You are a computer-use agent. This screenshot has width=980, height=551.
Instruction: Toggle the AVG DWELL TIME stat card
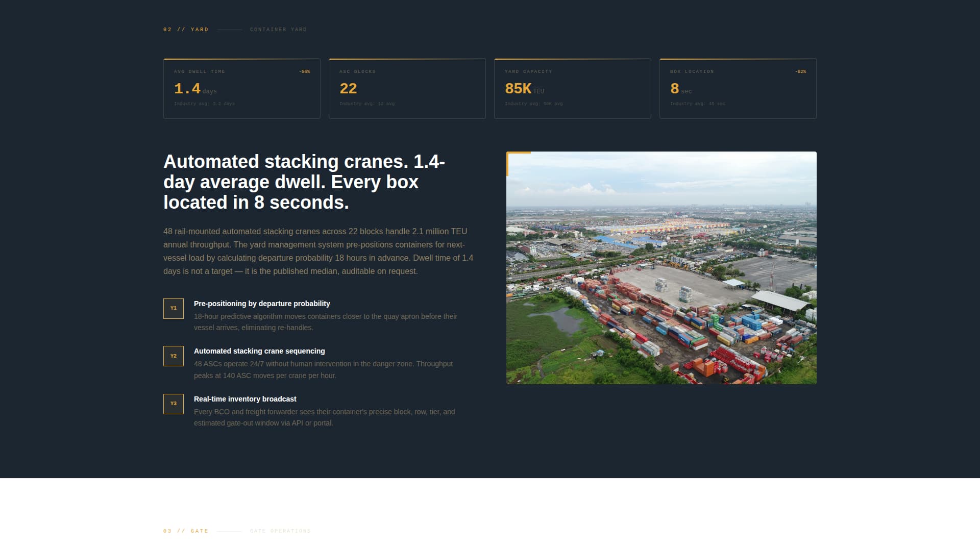pyautogui.click(x=241, y=88)
